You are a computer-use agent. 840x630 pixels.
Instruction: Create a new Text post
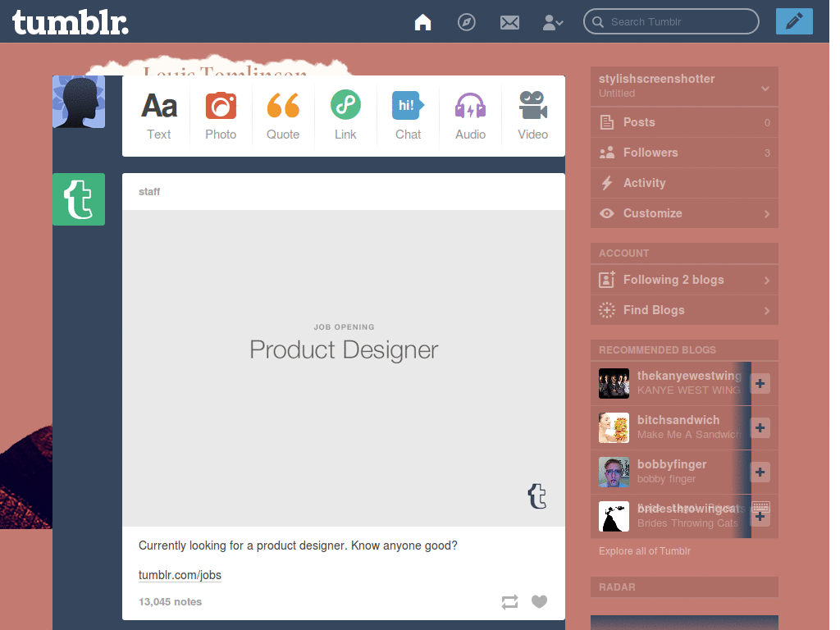pyautogui.click(x=159, y=116)
